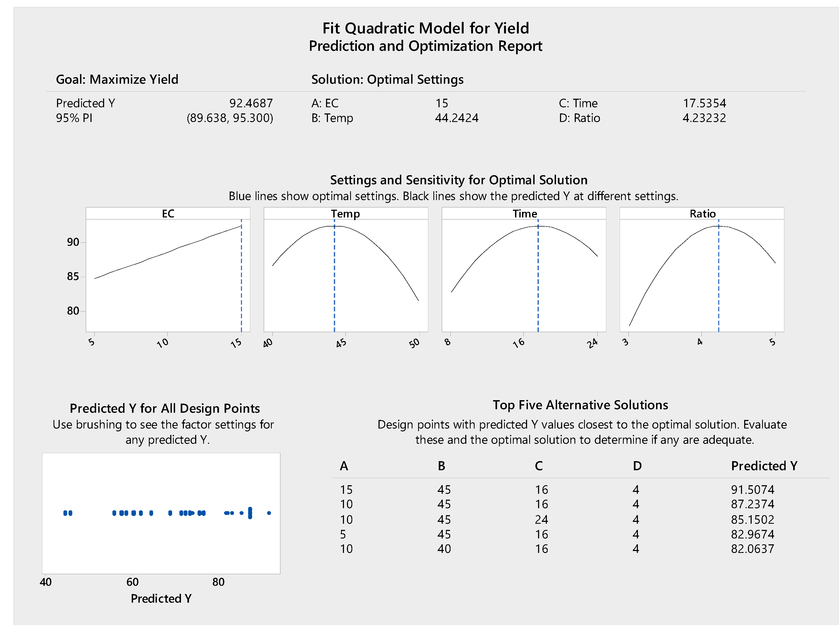840x635 pixels.
Task: Click the "Predicted Y" table column header
Action: click(x=764, y=466)
